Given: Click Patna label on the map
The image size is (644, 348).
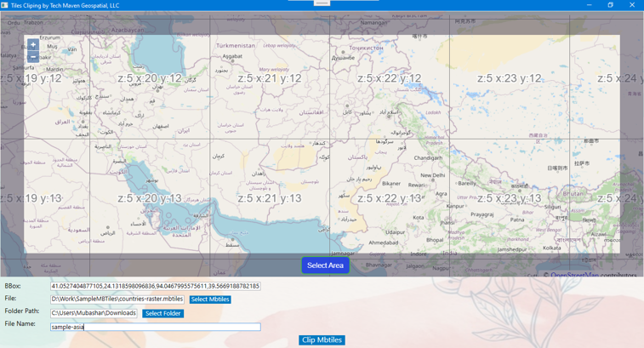Looking at the screenshot, I should tap(517, 220).
